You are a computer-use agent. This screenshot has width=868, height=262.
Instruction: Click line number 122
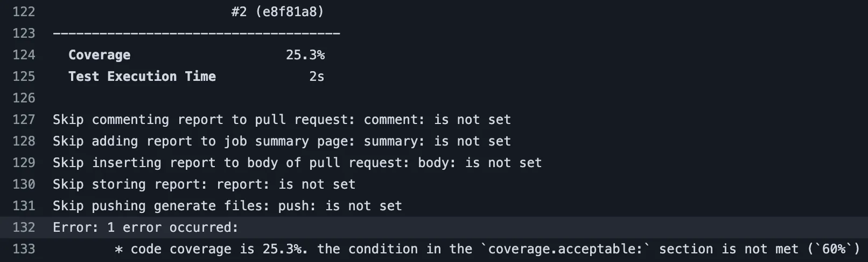tap(24, 12)
